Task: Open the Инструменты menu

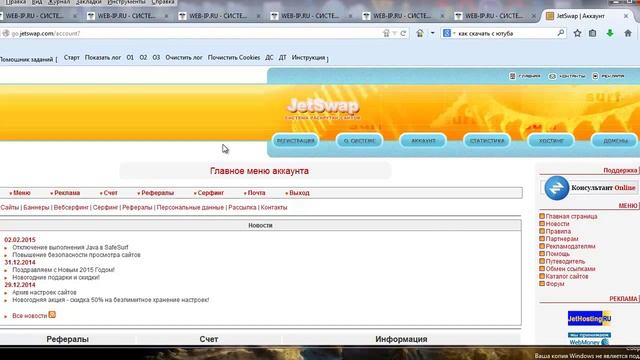Action: click(126, 2)
